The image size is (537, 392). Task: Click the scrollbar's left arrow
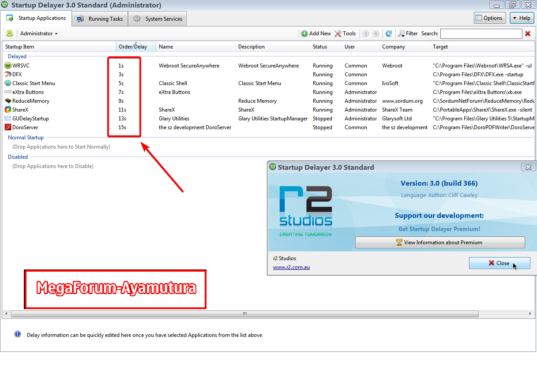point(6,314)
